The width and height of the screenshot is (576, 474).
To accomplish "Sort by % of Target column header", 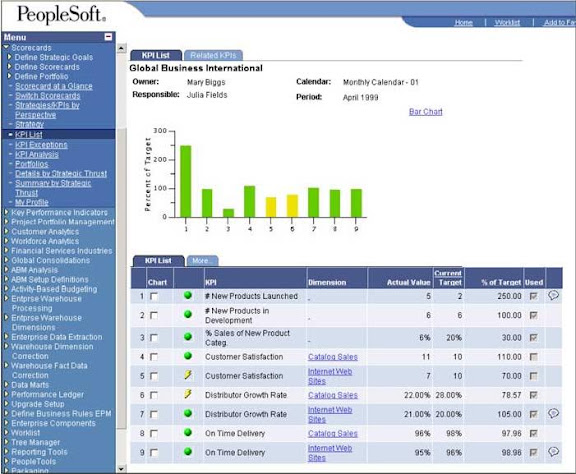I will 501,282.
